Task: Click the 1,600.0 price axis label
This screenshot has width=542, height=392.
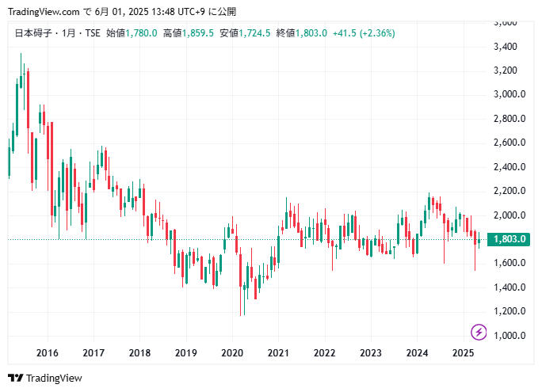Action: pos(510,263)
